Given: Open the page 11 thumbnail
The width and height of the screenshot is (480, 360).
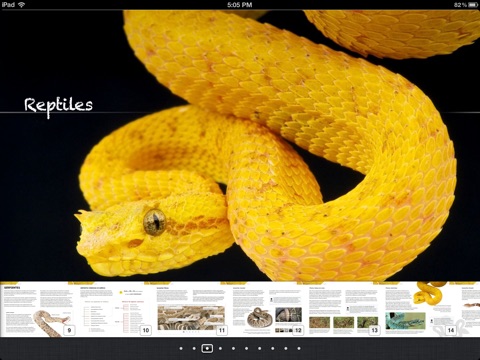Looking at the screenshot, I should point(191,309).
